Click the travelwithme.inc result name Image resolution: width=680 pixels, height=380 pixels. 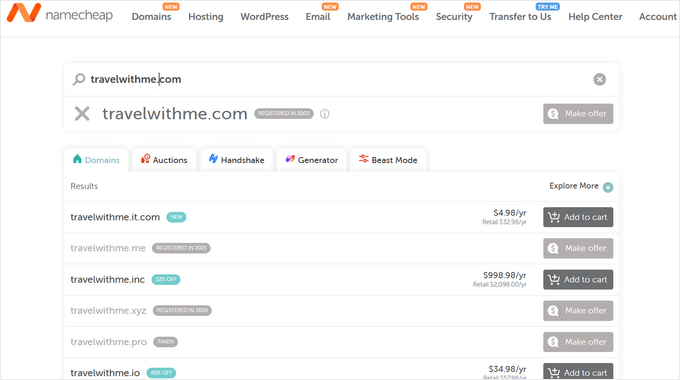coord(108,279)
